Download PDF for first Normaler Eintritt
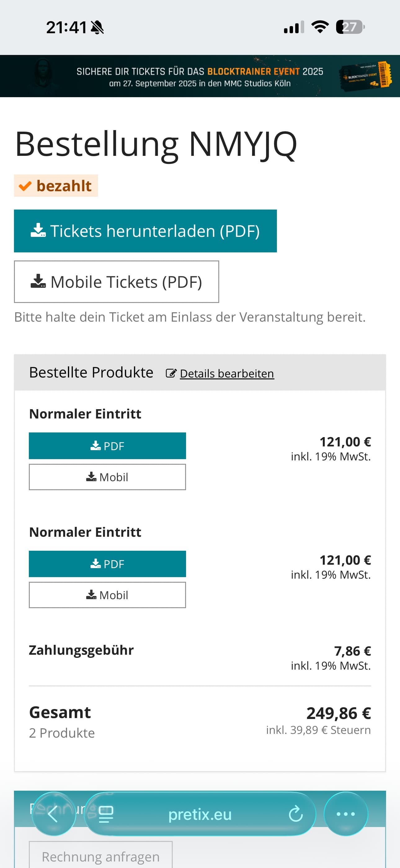400x868 pixels. point(107,445)
